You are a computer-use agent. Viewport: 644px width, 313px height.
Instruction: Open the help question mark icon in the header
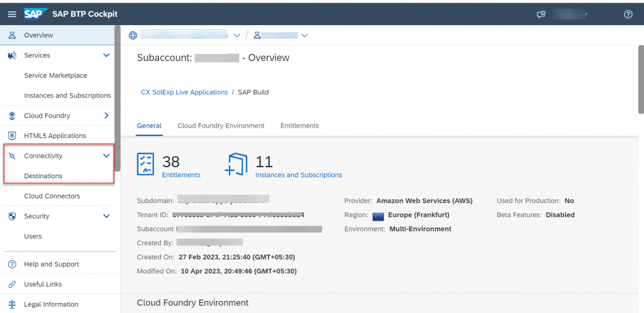[x=628, y=14]
